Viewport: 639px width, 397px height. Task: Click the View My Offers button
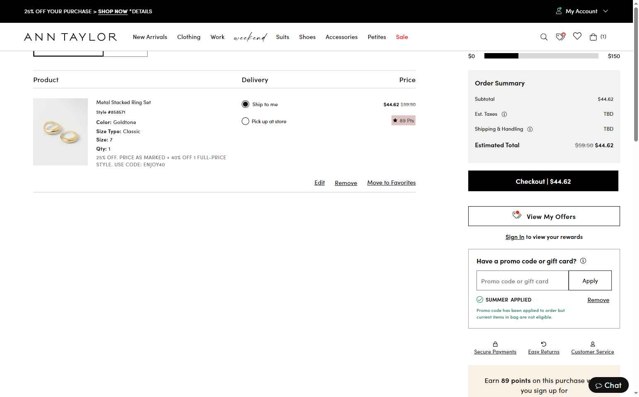(544, 216)
